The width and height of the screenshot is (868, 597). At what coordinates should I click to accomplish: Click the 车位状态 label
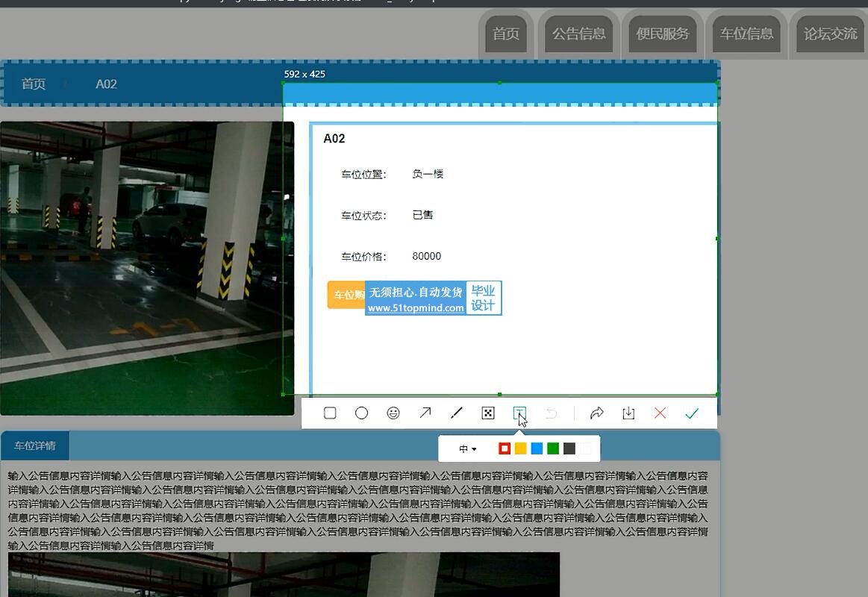tap(363, 216)
